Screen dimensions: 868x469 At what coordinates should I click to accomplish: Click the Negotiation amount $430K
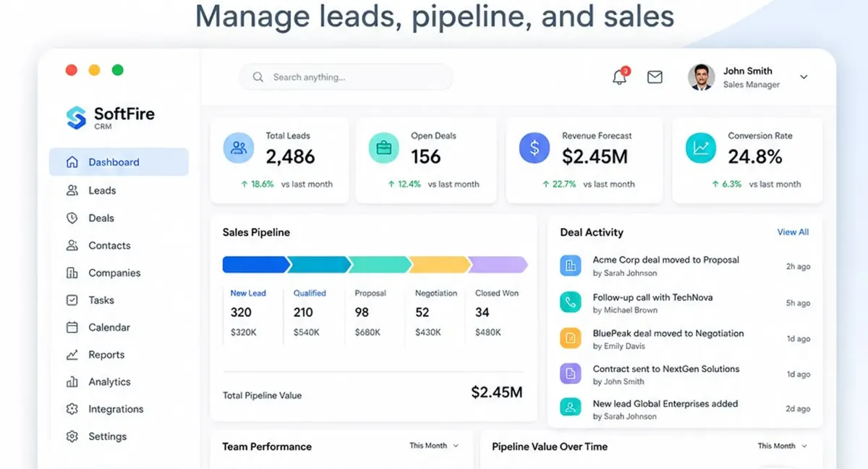428,332
